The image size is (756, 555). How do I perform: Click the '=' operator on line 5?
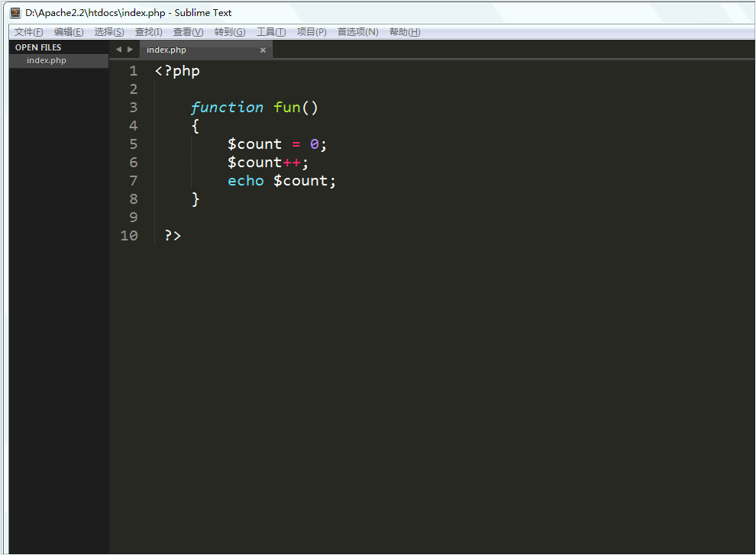[296, 144]
